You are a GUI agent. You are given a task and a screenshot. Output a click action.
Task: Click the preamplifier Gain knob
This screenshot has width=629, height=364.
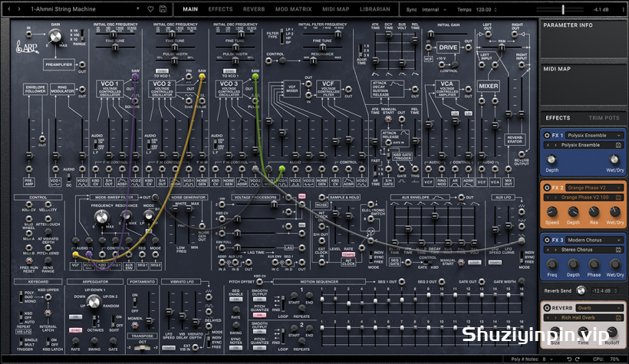tap(55, 37)
